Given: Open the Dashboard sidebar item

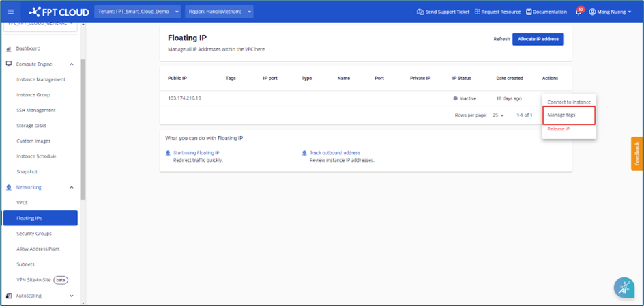Looking at the screenshot, I should click(28, 48).
